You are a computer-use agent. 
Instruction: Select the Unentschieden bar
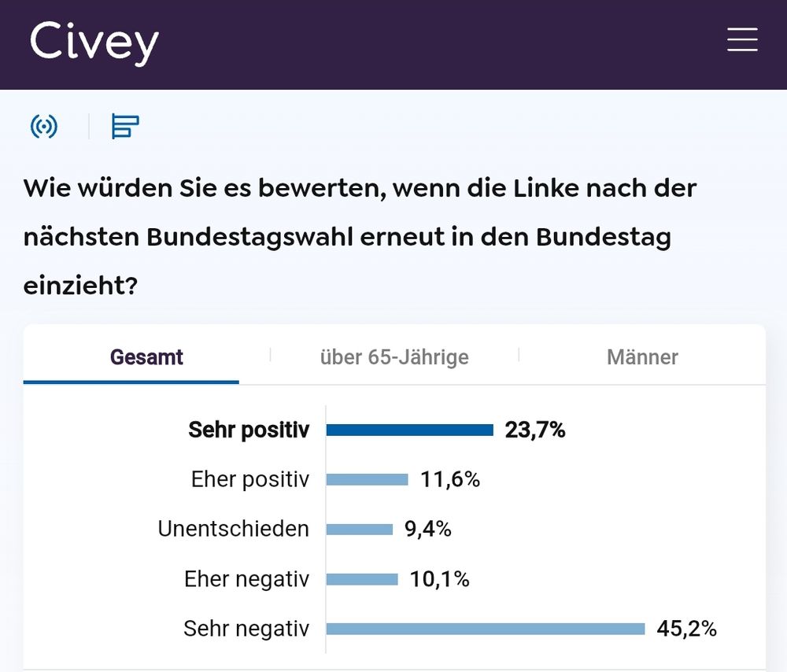[358, 529]
